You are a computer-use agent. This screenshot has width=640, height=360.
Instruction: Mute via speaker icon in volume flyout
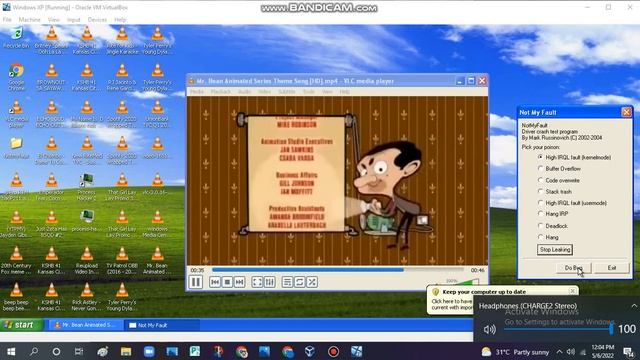489,329
